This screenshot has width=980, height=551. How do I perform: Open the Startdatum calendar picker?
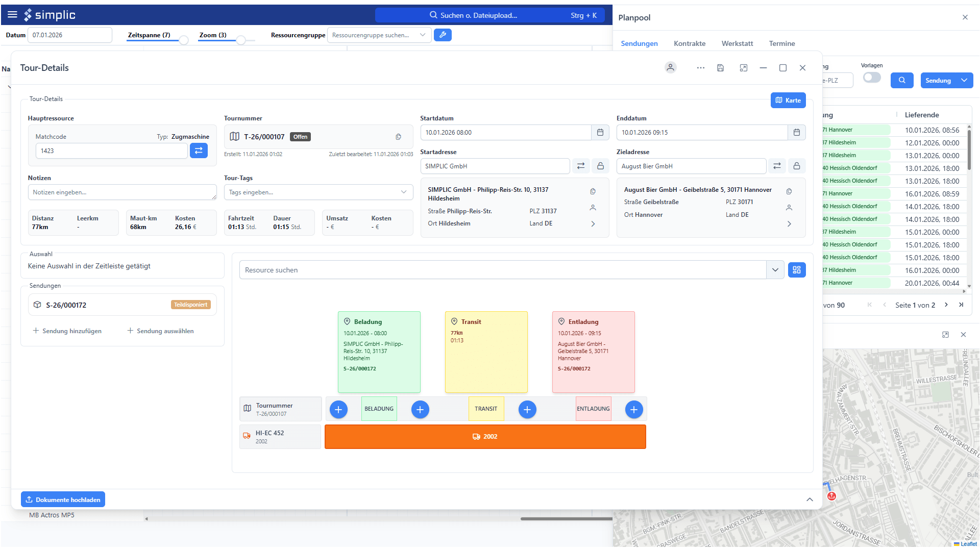[x=600, y=133]
